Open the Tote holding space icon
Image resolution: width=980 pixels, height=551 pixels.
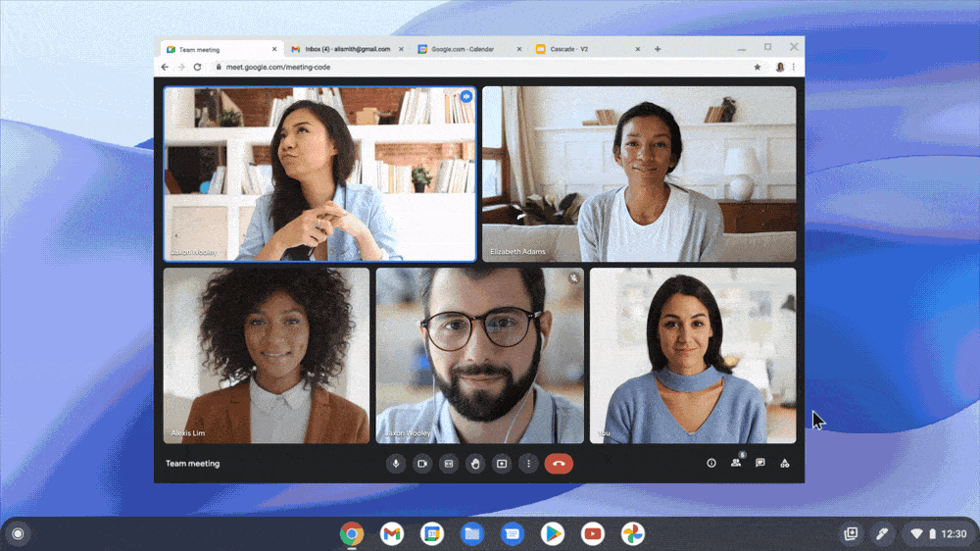point(851,533)
